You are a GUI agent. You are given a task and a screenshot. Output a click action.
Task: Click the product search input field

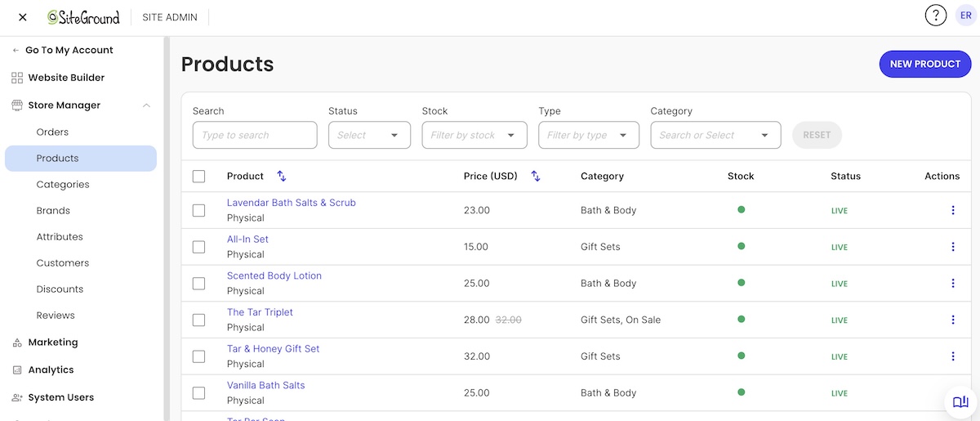(255, 135)
